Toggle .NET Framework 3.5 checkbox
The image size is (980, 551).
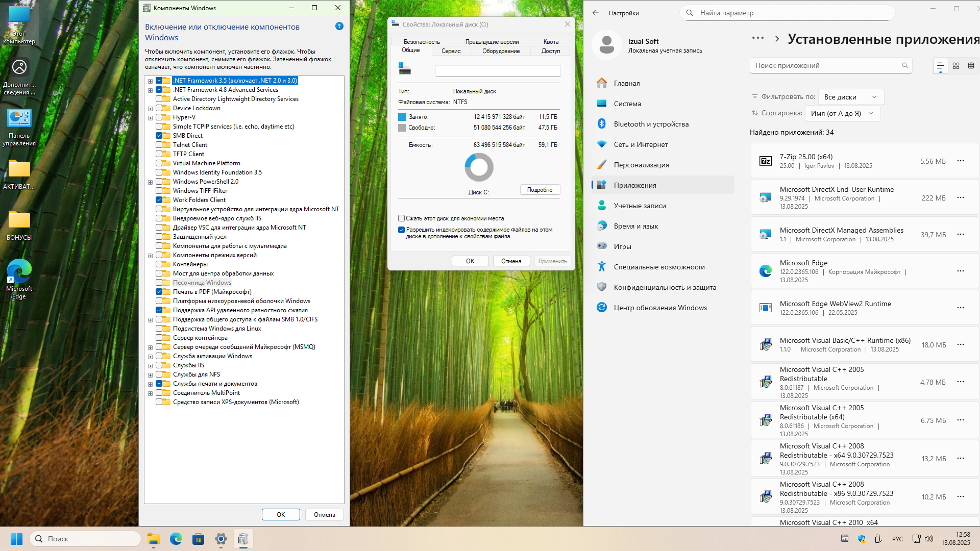tap(159, 81)
